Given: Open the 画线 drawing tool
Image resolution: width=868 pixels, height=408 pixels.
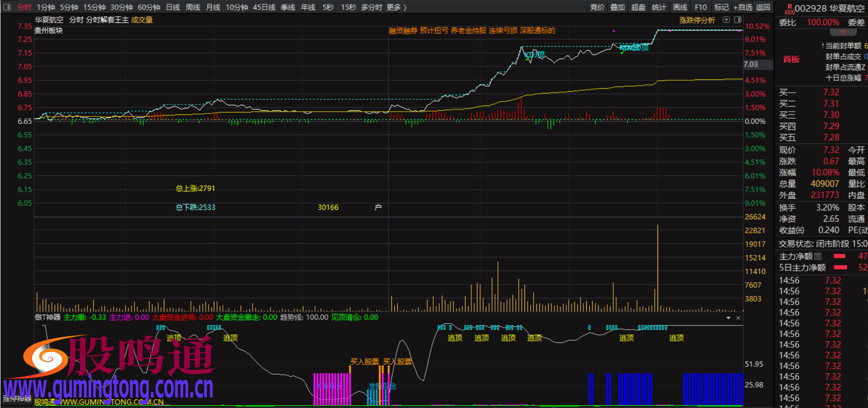Looking at the screenshot, I should click(x=680, y=7).
